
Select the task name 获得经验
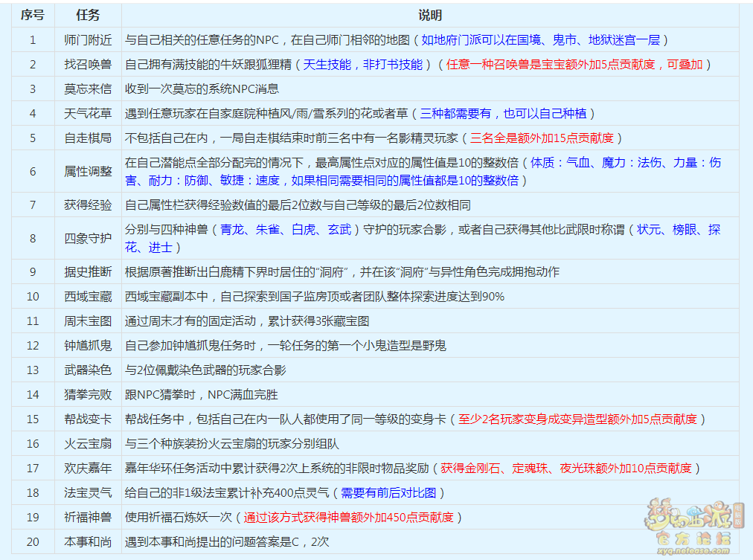88,205
